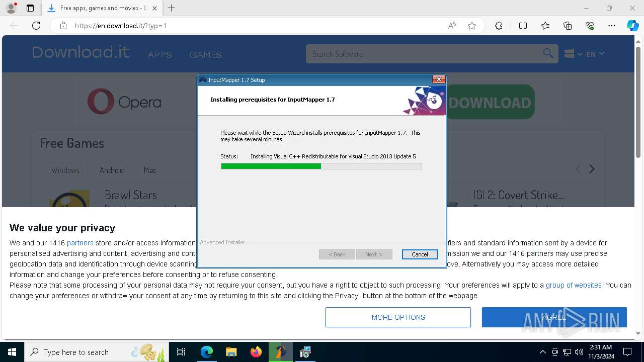This screenshot has width=644, height=362.
Task: Click the 'Free Games' heading
Action: 72,143
